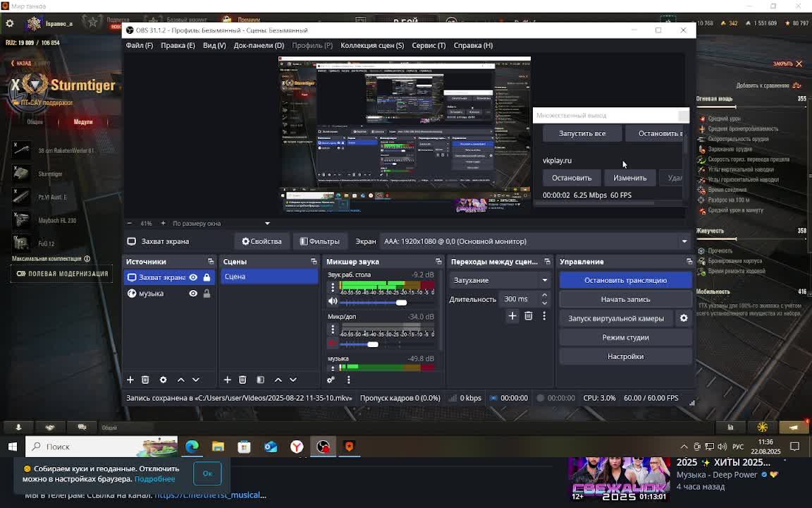
Task: Unmute the Микр/доп channel
Action: (333, 343)
